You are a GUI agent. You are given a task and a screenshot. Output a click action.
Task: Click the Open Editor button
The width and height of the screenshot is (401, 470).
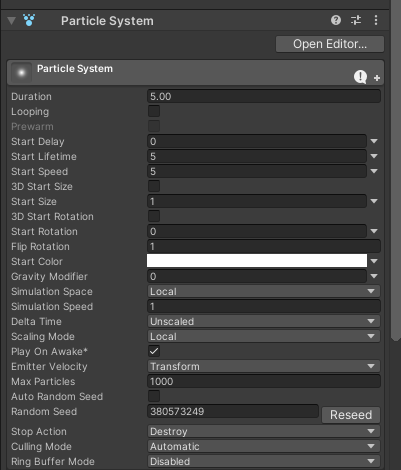point(330,44)
